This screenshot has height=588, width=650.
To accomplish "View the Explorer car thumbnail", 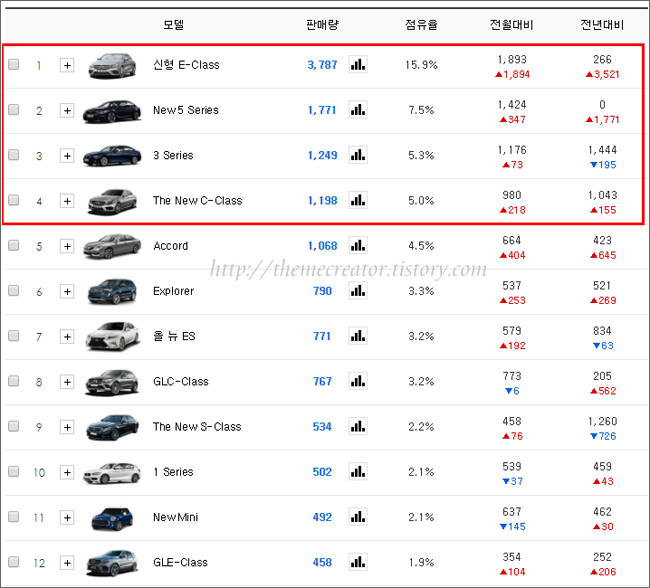I will coord(112,291).
